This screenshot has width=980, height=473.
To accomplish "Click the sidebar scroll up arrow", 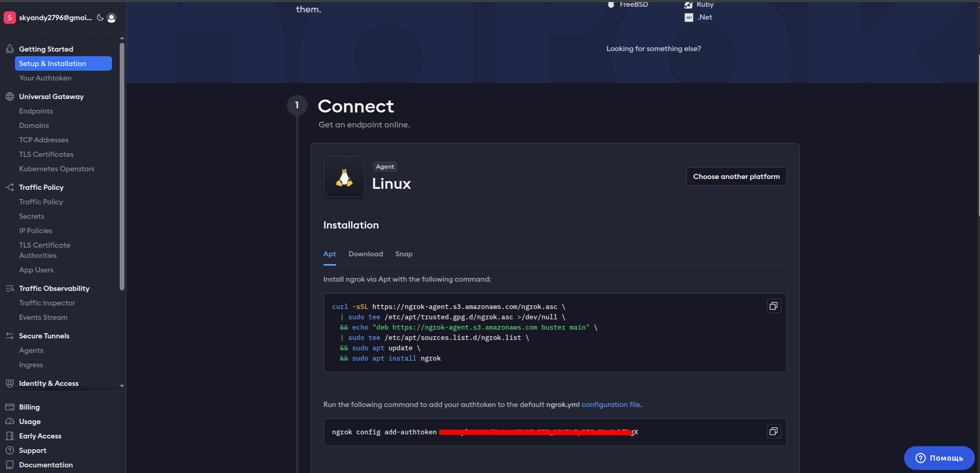I will pos(122,38).
